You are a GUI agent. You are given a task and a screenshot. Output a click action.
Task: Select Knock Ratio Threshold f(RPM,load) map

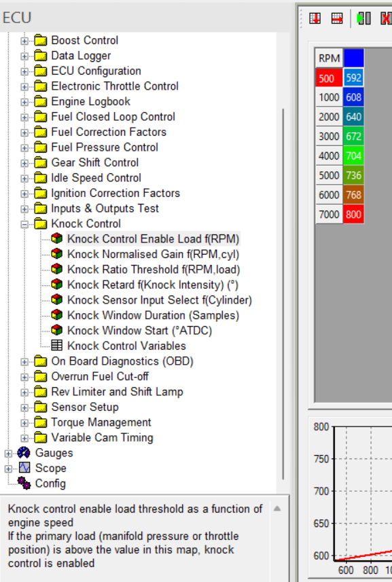[154, 270]
